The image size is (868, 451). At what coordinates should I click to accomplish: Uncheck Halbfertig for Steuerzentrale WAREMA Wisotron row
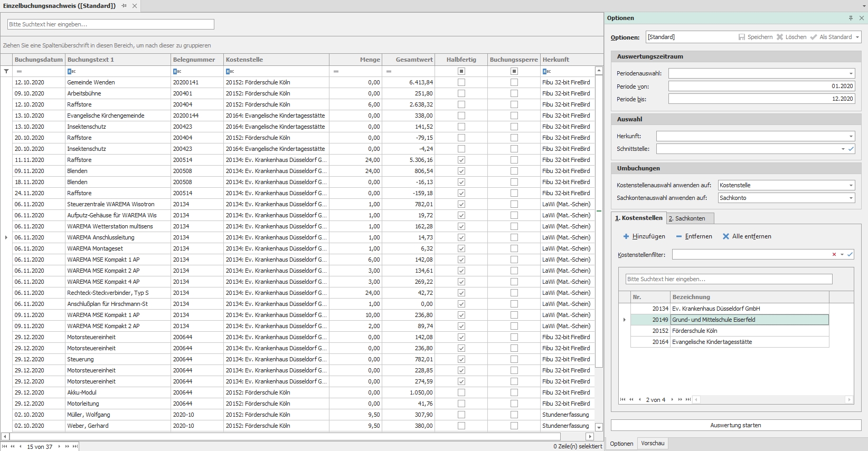pyautogui.click(x=461, y=204)
